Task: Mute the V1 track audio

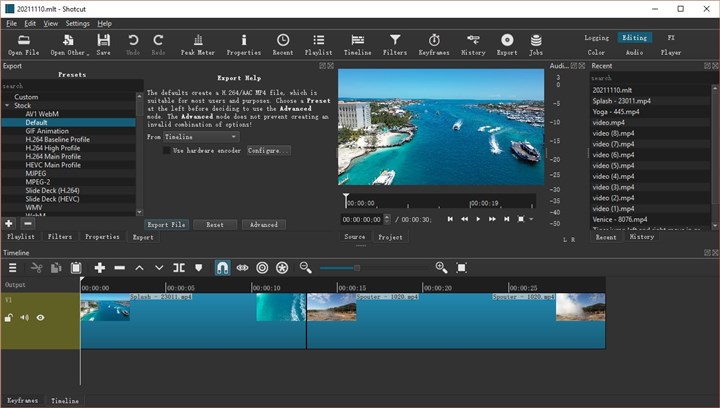Action: pyautogui.click(x=24, y=318)
